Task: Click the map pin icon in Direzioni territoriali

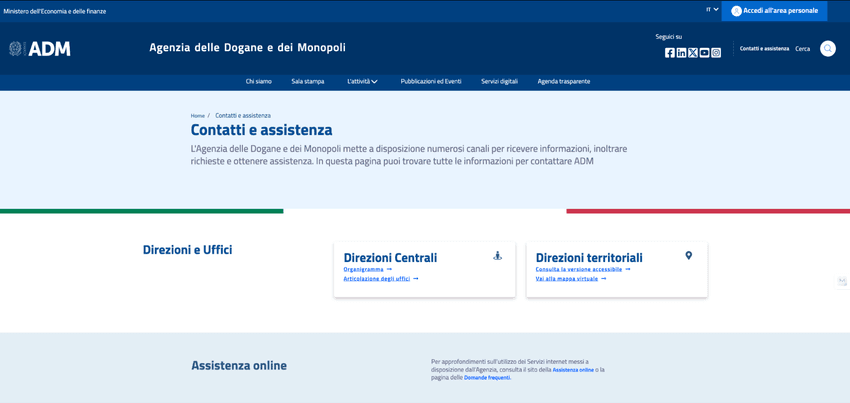Action: (688, 256)
